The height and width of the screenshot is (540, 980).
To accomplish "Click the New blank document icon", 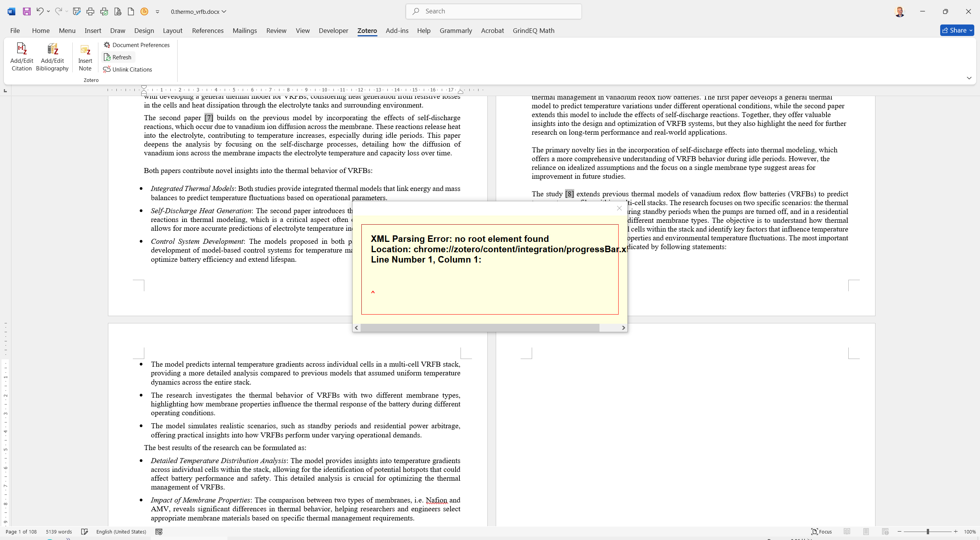I will (131, 11).
